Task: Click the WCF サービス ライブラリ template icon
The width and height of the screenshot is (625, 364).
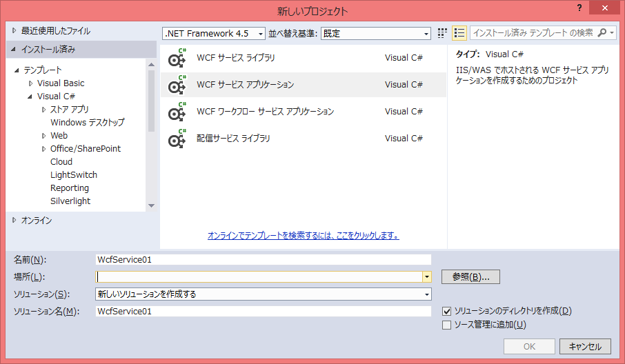Action: pyautogui.click(x=177, y=58)
